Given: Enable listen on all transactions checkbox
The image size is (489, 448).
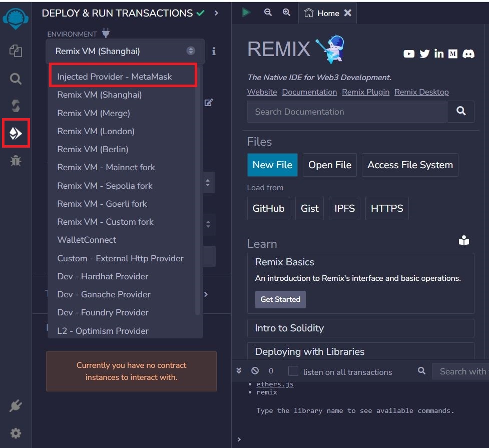Looking at the screenshot, I should (293, 371).
